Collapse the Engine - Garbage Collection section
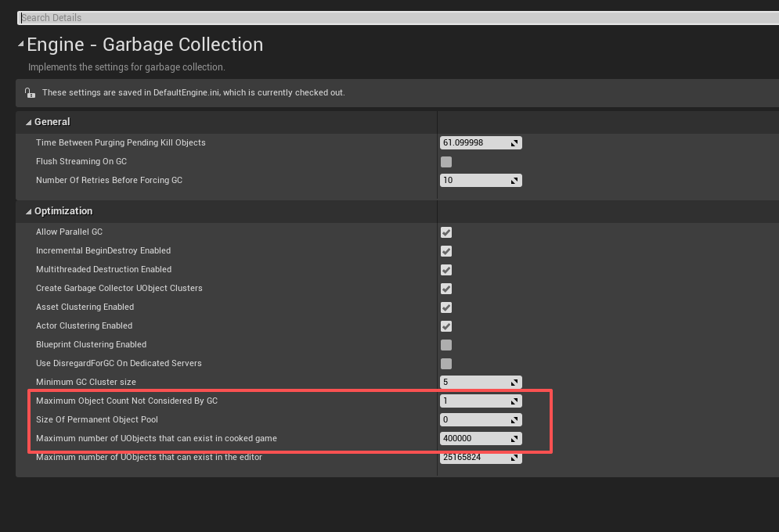The image size is (779, 532). pyautogui.click(x=21, y=44)
